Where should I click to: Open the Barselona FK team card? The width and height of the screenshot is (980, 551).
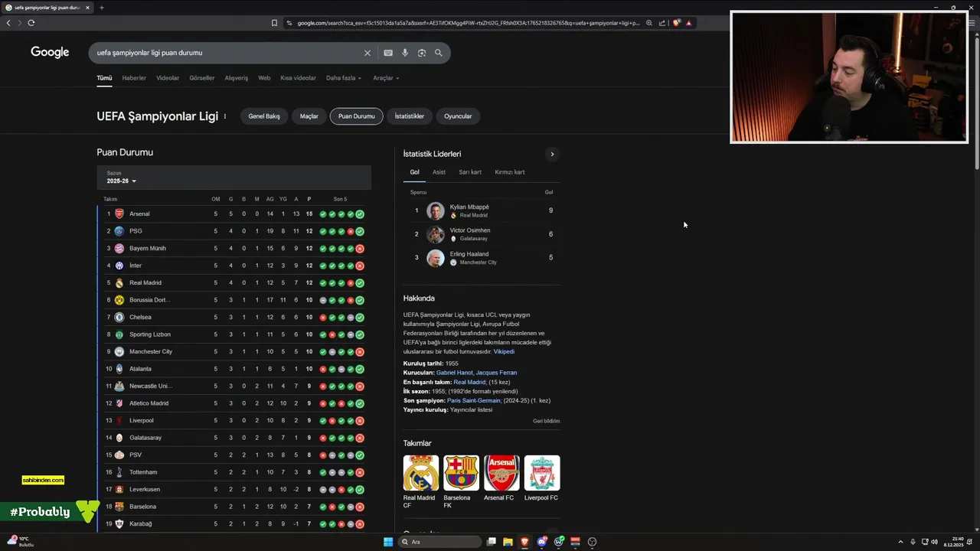461,481
